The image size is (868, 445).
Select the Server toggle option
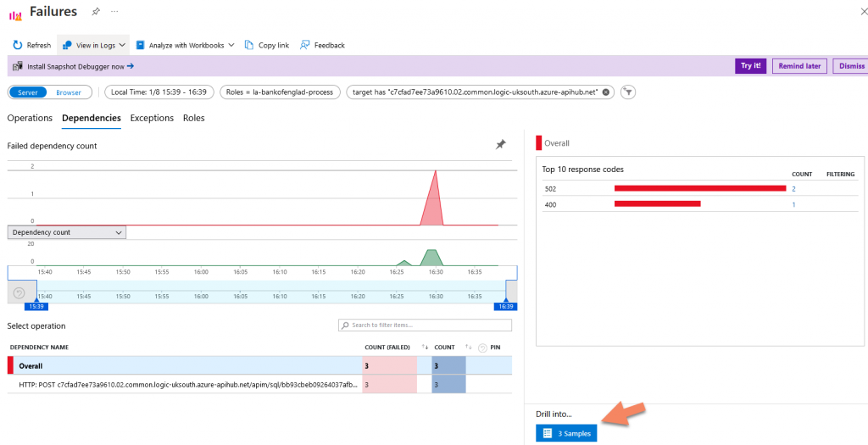28,92
